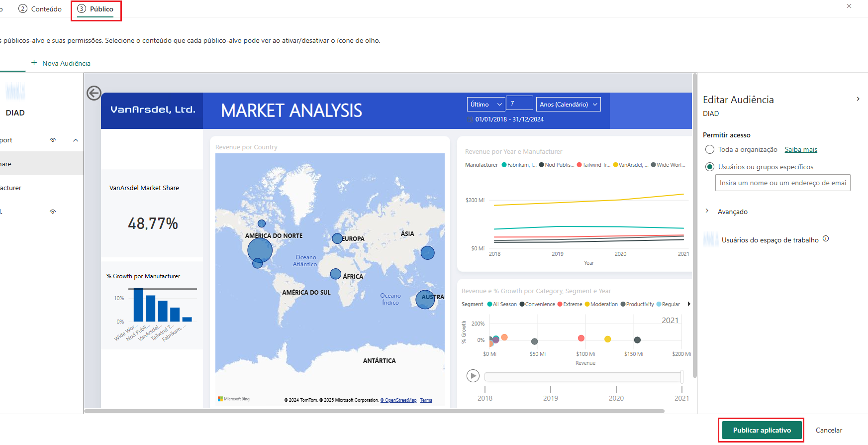Image resolution: width=868 pixels, height=445 pixels.
Task: Open the Terms link on the map
Action: pyautogui.click(x=426, y=400)
